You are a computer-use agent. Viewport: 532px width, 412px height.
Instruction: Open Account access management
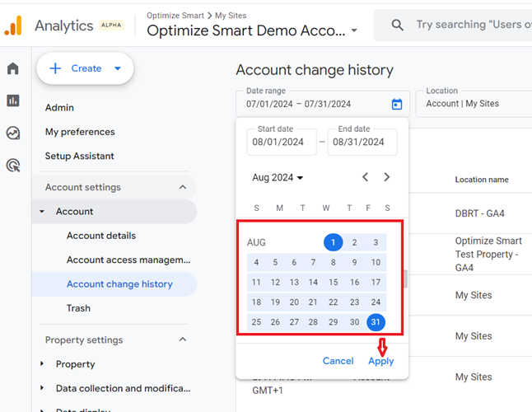[128, 260]
